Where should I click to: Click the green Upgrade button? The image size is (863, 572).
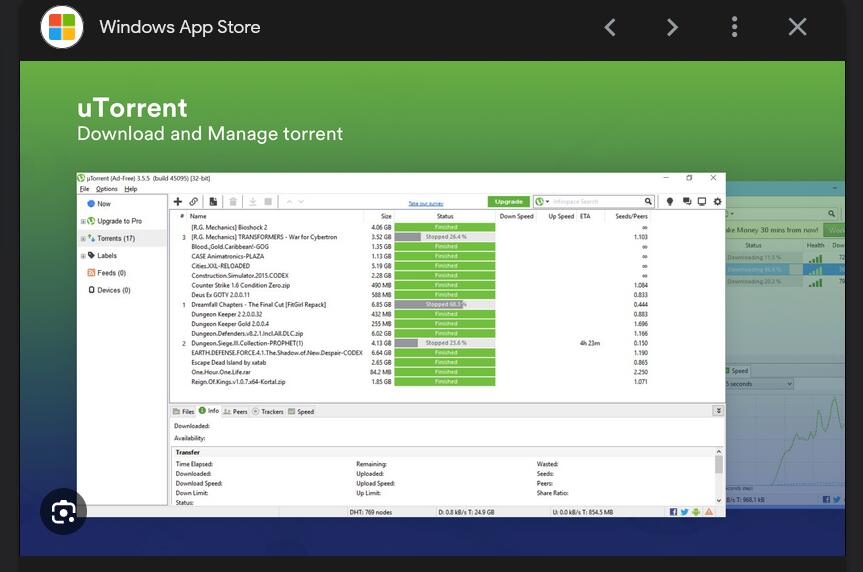coord(509,201)
